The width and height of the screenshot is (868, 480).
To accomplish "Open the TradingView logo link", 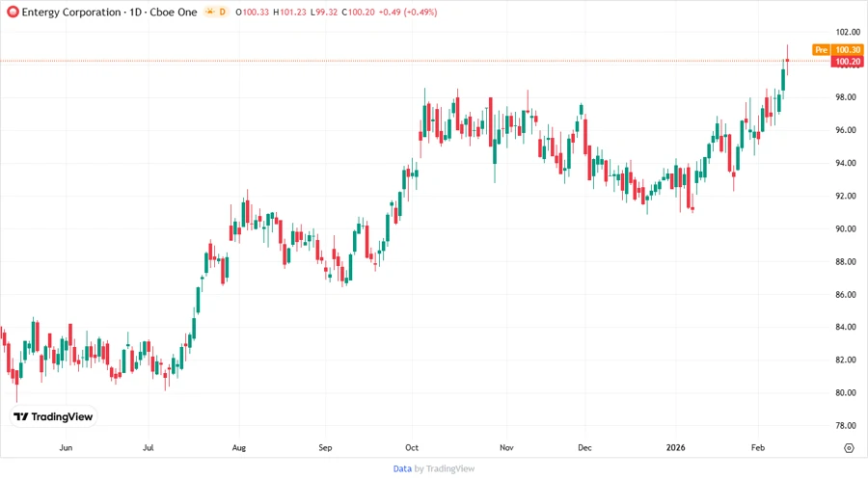I will point(53,416).
